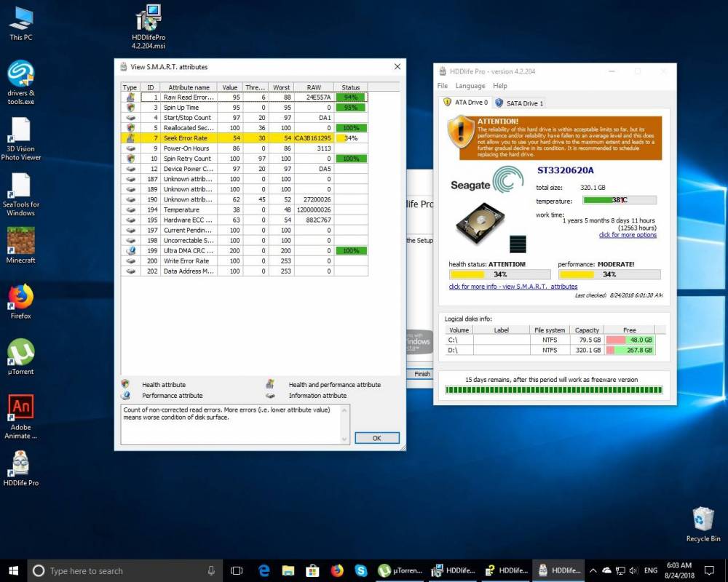Open µTorrent desktop shortcut
This screenshot has height=582, width=728.
click(21, 357)
